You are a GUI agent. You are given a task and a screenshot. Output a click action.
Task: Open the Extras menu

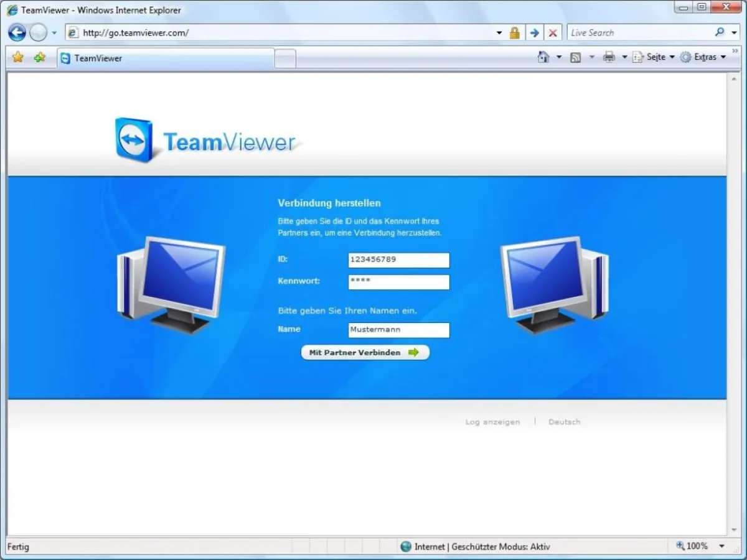coord(704,57)
